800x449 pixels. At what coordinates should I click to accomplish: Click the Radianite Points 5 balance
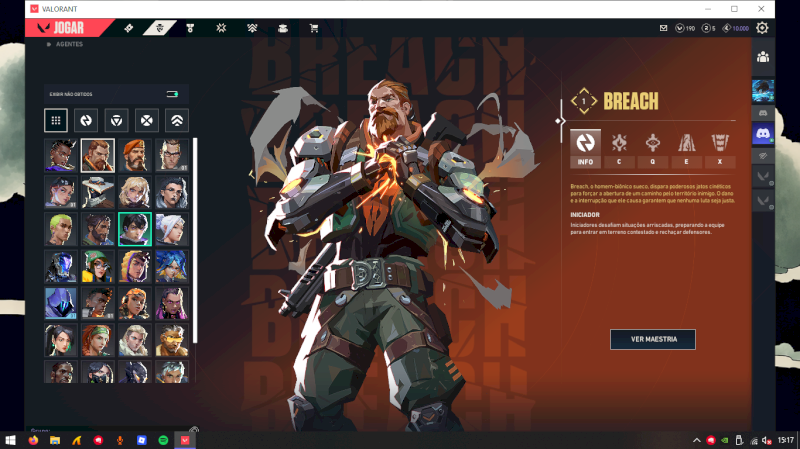pos(709,28)
